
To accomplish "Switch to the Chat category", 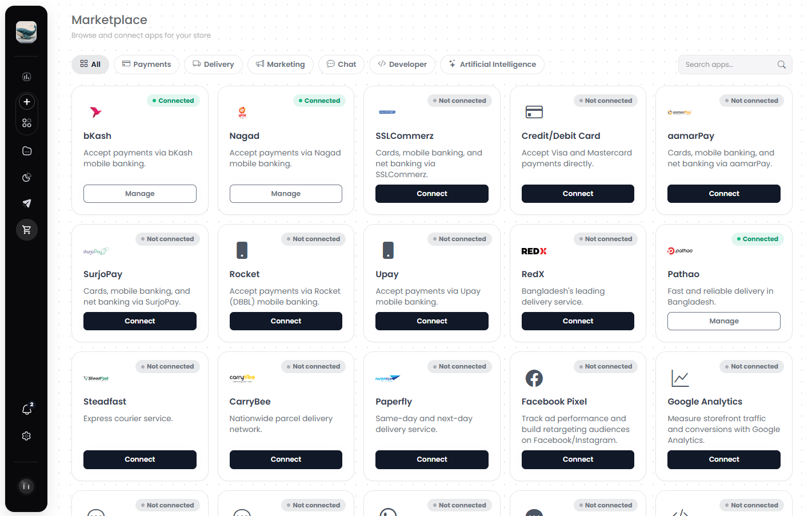I will point(341,65).
